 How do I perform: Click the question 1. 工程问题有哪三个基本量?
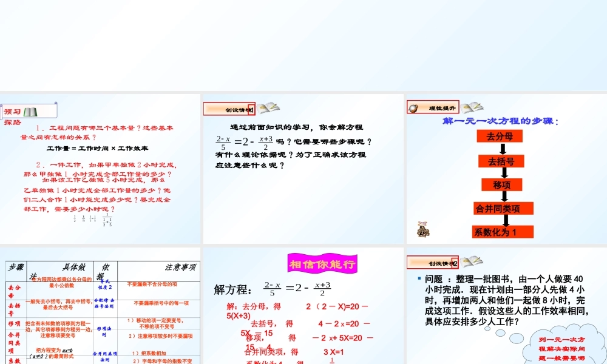(x=97, y=132)
